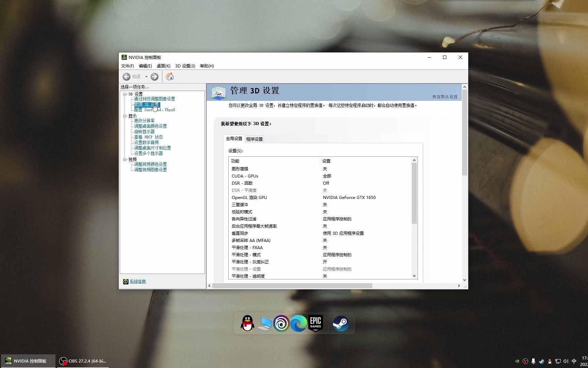Select the DSR - 因数 setting row
588x368 pixels.
[320, 183]
